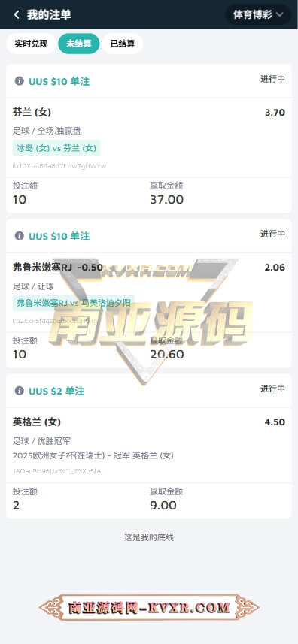This screenshot has width=298, height=644.
Task: Open match 冰岛 (女) vs 芬兰 (女)
Action: point(56,148)
